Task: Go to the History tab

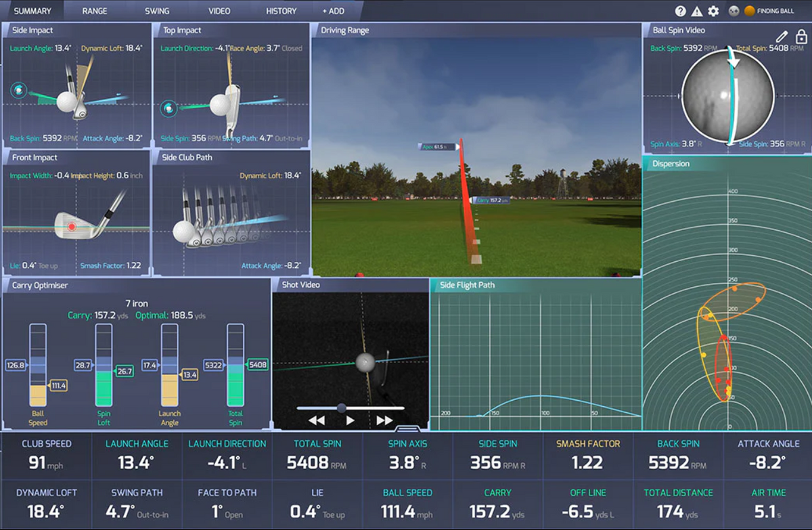Action: click(281, 12)
